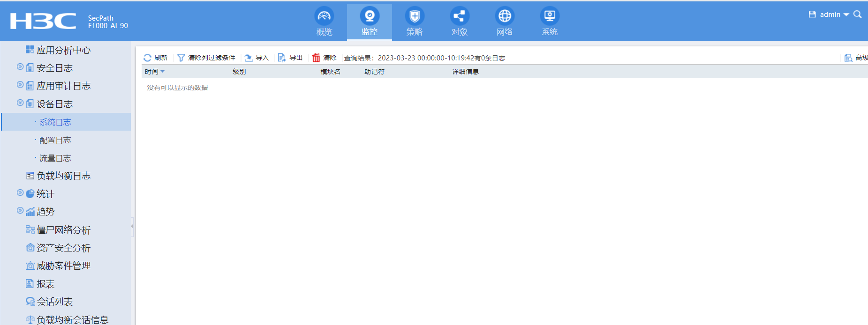Click the 僵尸网络分析 icon
This screenshot has width=868, height=325.
(30, 229)
